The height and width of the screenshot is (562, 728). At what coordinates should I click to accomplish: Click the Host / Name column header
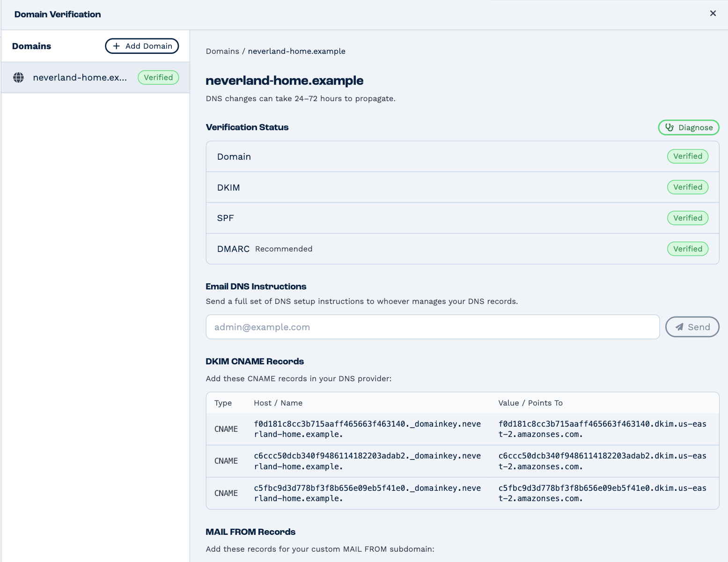[278, 403]
